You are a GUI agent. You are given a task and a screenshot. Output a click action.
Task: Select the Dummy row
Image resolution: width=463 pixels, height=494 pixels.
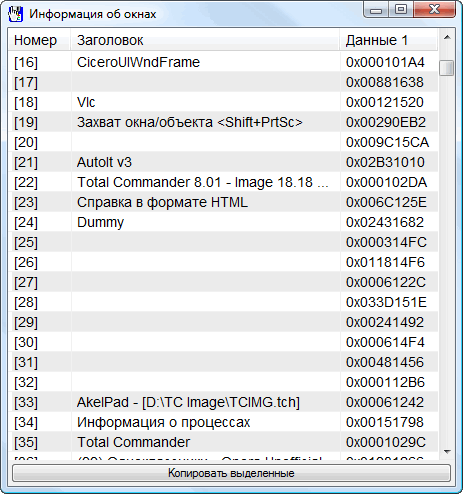[223, 222]
